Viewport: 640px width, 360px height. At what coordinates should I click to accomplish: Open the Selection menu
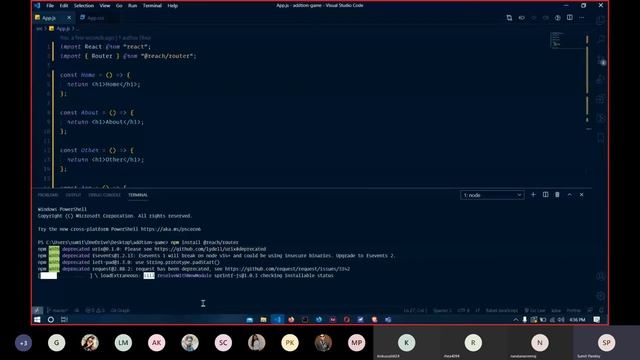(84, 6)
